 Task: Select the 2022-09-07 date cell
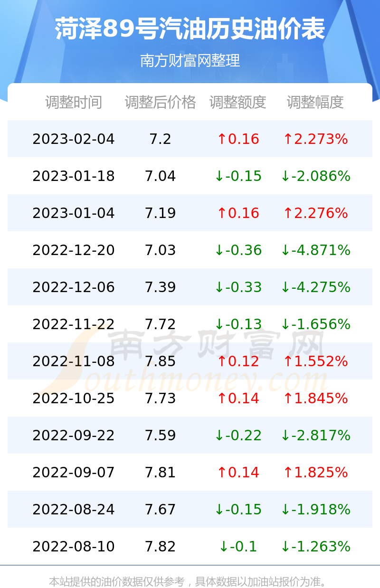(x=74, y=473)
